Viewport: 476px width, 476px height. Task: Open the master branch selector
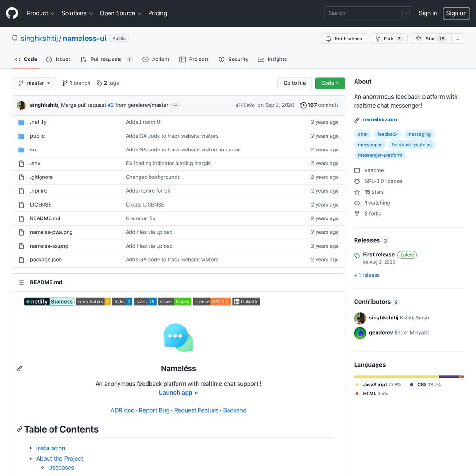tap(34, 83)
